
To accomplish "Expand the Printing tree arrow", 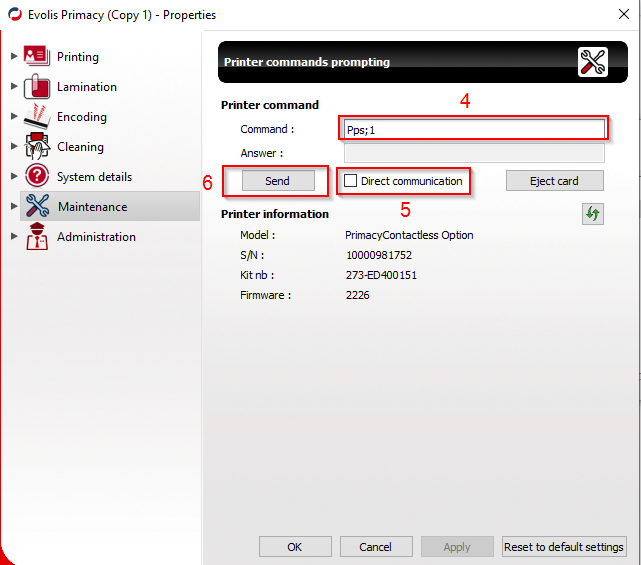I will (x=13, y=56).
